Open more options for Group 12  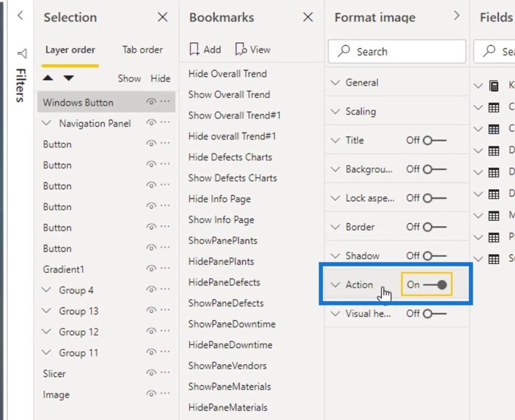(165, 331)
